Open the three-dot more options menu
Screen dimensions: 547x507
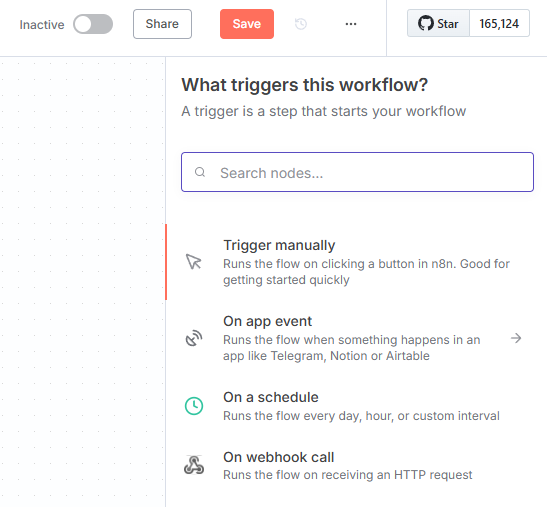pyautogui.click(x=351, y=24)
